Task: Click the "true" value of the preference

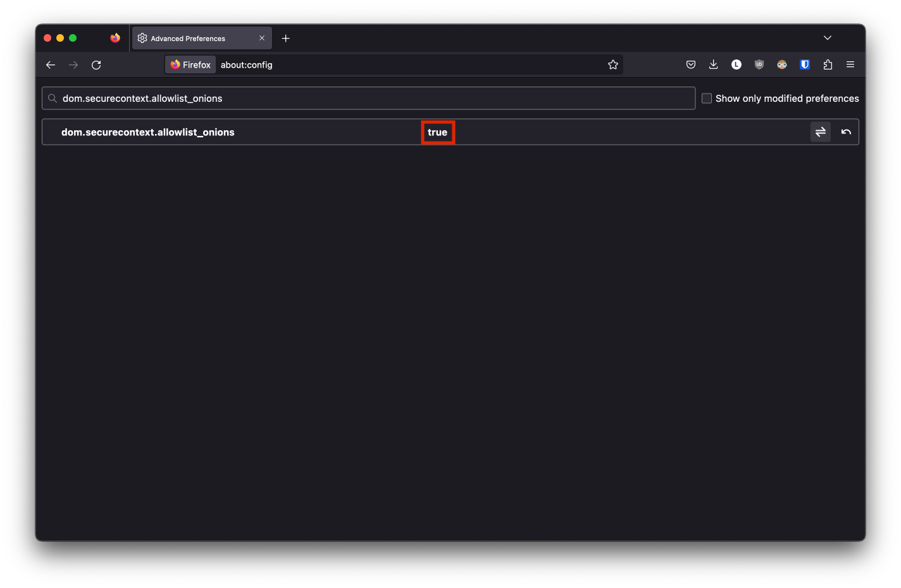Action: coord(437,132)
